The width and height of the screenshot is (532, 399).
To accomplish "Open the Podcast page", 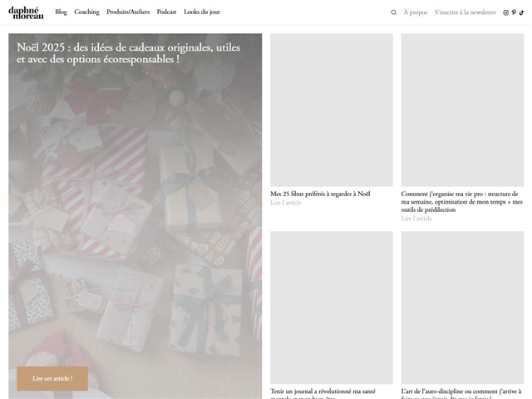I will tap(166, 12).
